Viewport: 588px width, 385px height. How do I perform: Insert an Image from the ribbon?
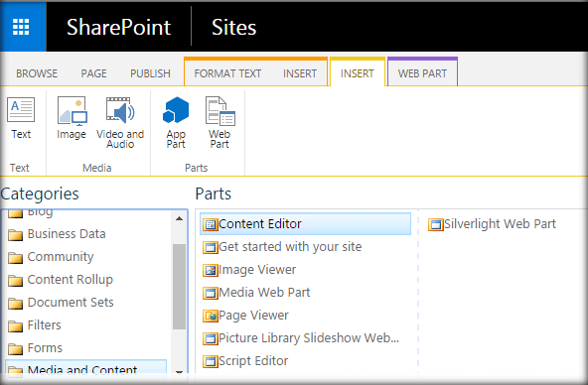coord(72,110)
